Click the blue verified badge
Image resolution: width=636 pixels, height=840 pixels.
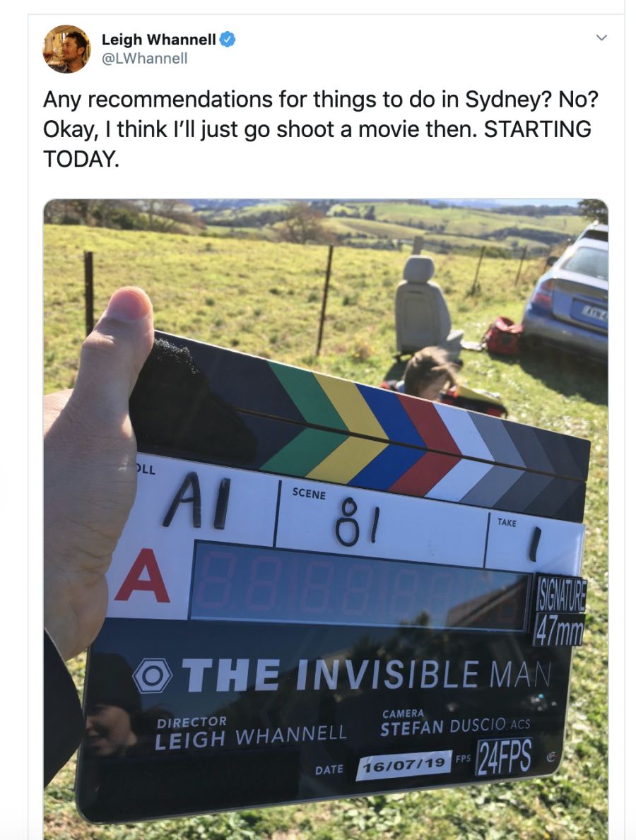coord(227,39)
